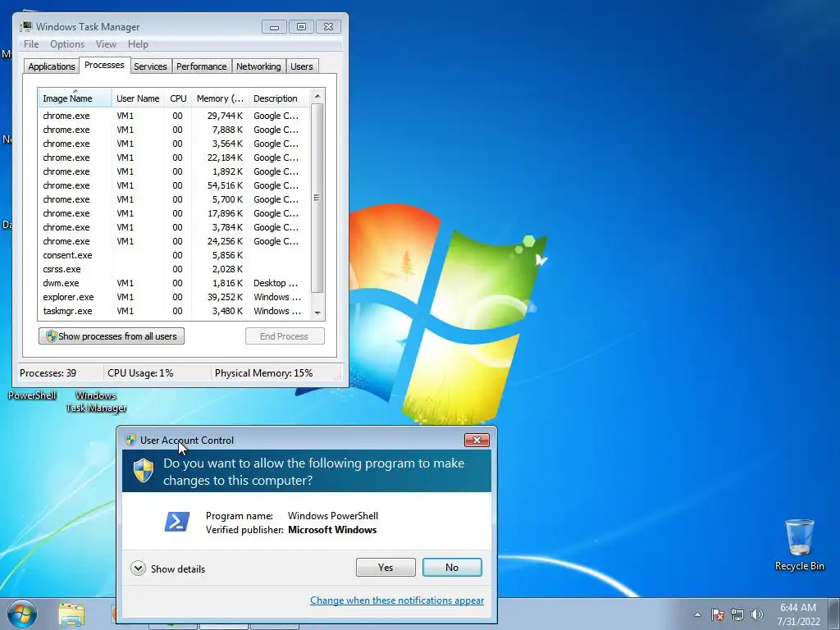Click the process list scroll up arrow
Screen dimensions: 840x630
(x=317, y=97)
